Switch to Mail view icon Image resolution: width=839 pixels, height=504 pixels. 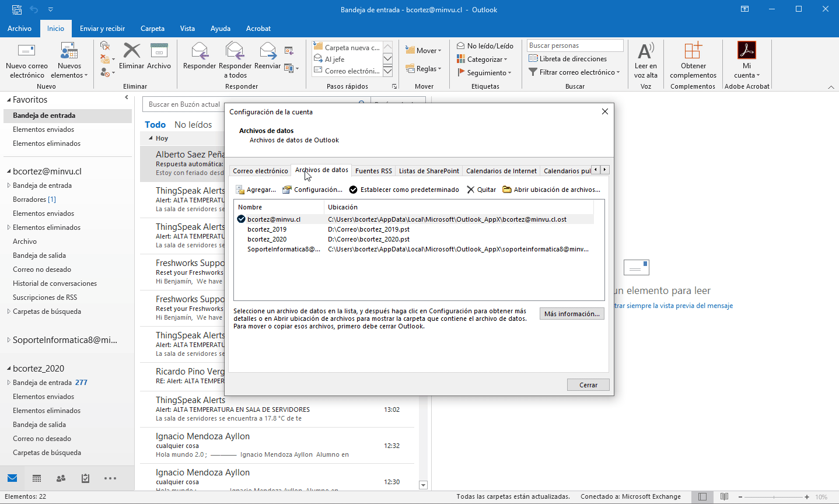click(12, 478)
